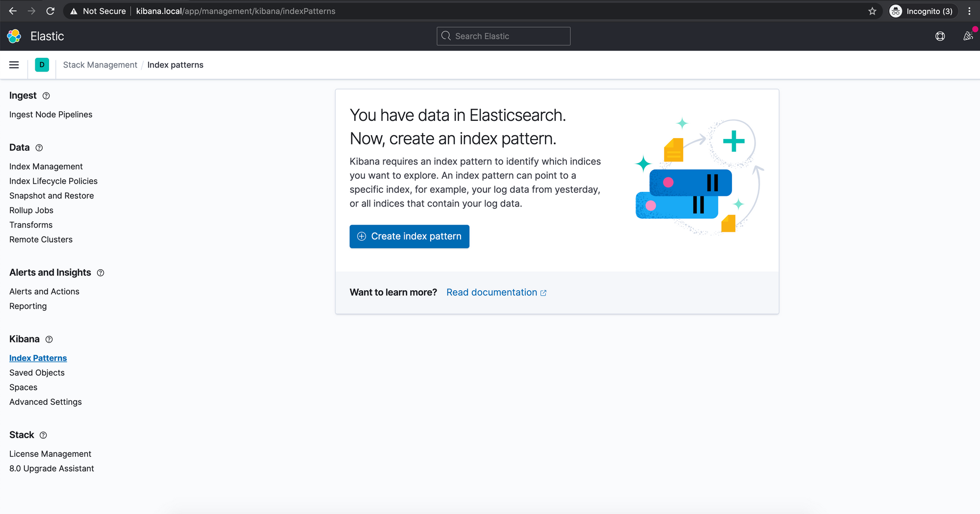Open the browser three-dot menu
The image size is (980, 514).
(x=969, y=11)
